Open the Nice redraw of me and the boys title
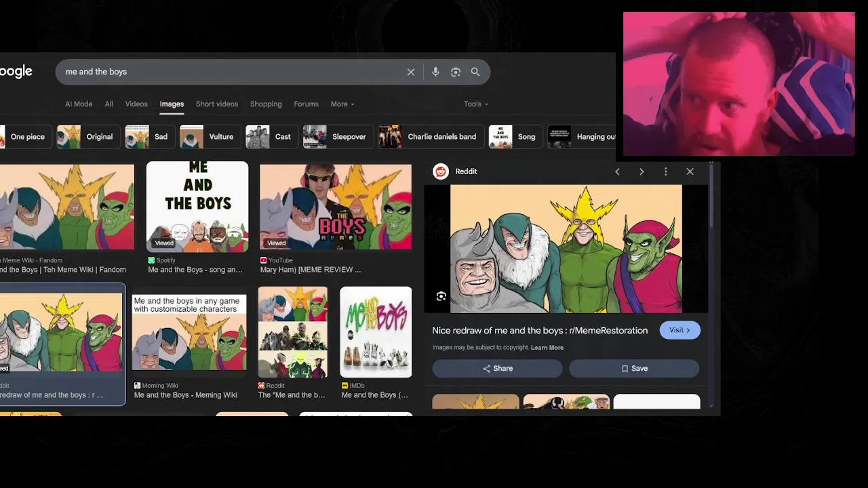This screenshot has height=488, width=868. point(540,331)
